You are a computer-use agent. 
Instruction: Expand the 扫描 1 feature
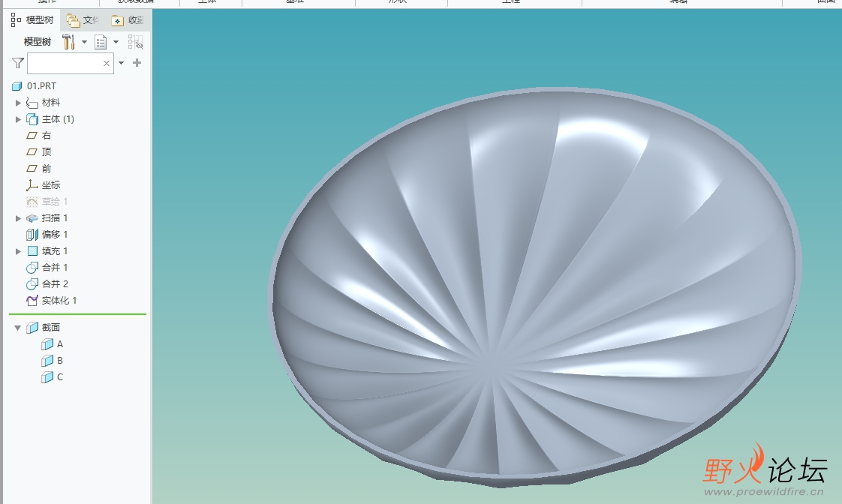click(x=18, y=218)
